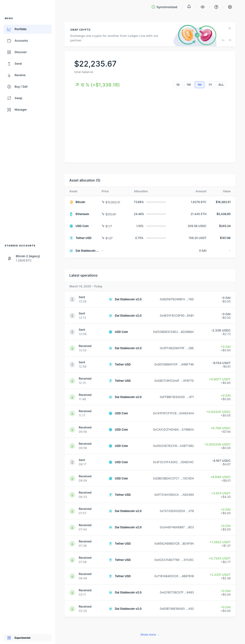This screenshot has width=245, height=644.
Task: Click the received icon for 12:15 operation
Action: 72,381
